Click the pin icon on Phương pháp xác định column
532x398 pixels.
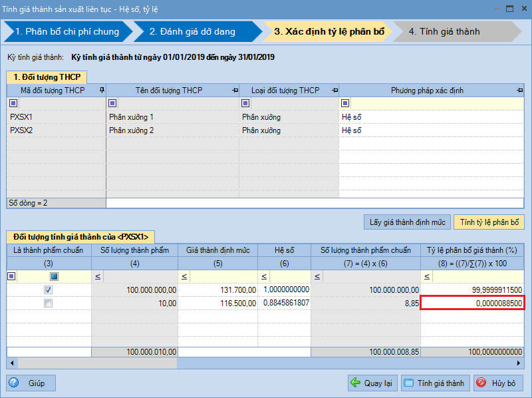pos(519,91)
